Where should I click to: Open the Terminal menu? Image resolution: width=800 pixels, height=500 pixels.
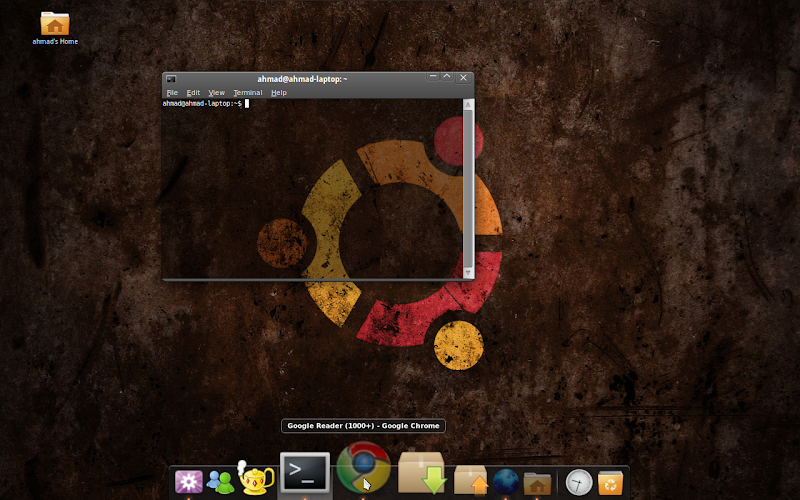click(248, 93)
